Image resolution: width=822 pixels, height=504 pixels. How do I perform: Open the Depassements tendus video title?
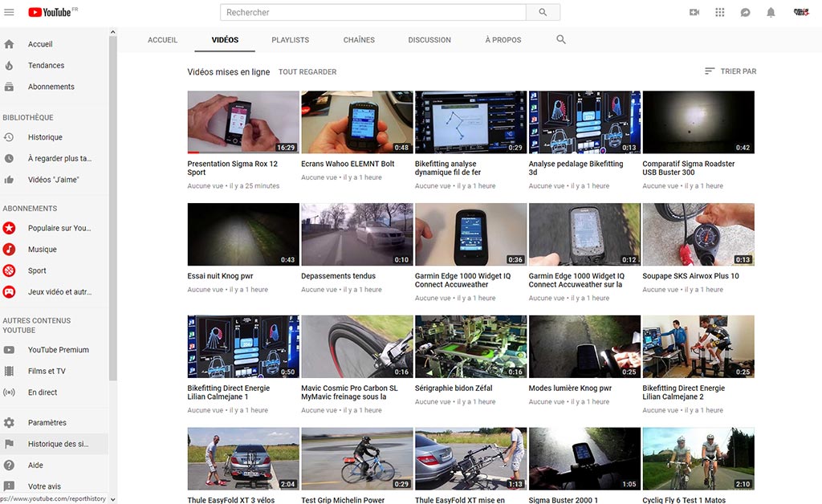tap(338, 276)
